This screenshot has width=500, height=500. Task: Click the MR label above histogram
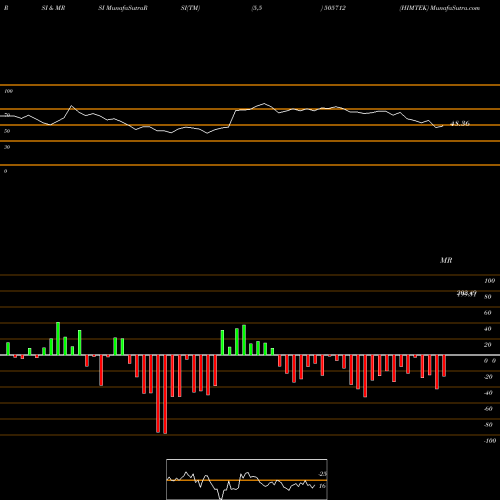[446, 260]
